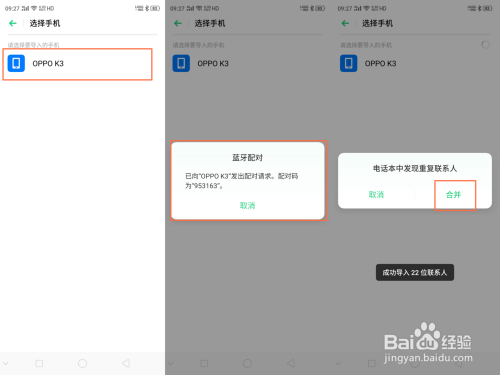Screen dimensions: 500x375
Task: Click 电话本中发现重复联系人 dialog text
Action: pos(415,168)
